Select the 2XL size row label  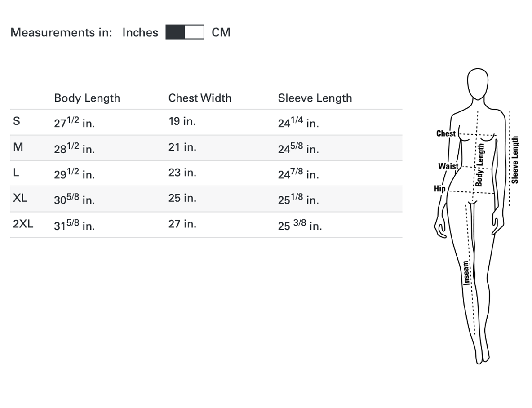23,224
